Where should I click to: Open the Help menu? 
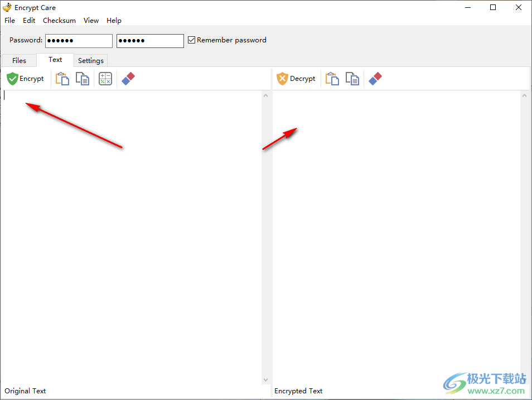point(114,21)
